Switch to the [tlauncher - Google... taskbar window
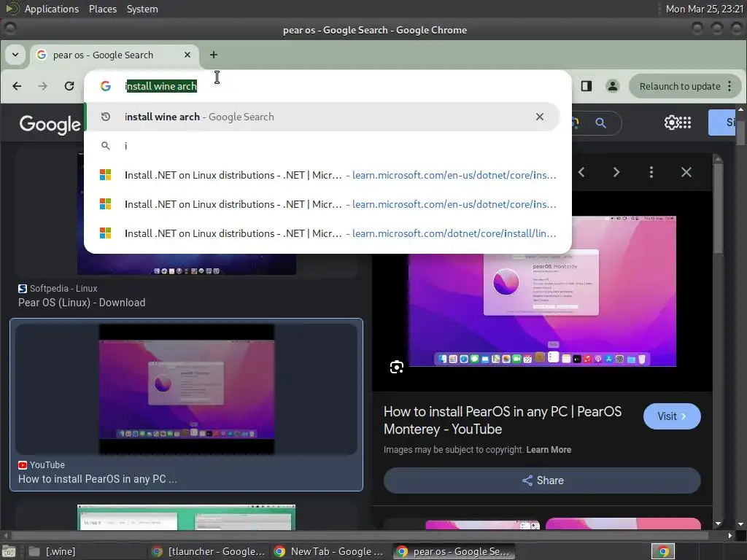The image size is (747, 560). pyautogui.click(x=208, y=551)
